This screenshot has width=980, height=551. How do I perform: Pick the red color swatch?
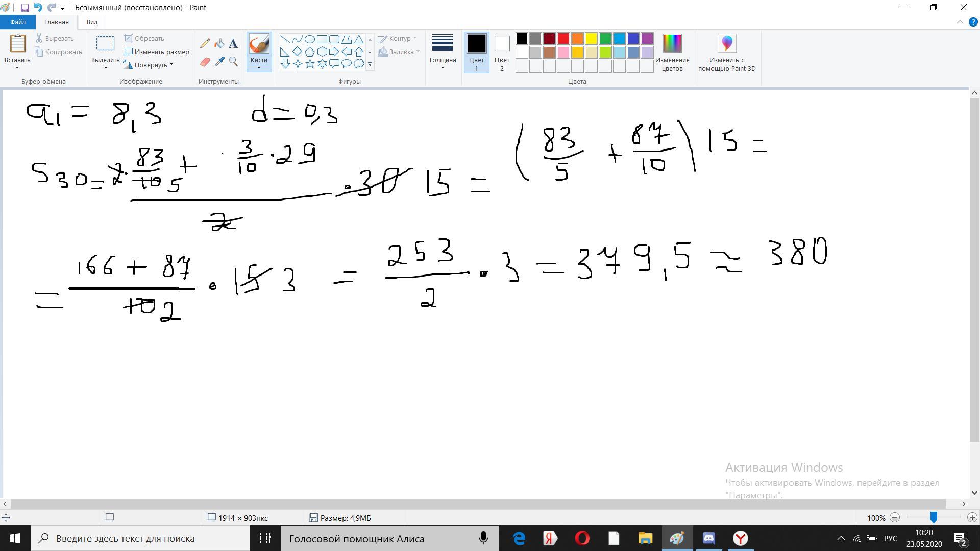[x=563, y=39]
